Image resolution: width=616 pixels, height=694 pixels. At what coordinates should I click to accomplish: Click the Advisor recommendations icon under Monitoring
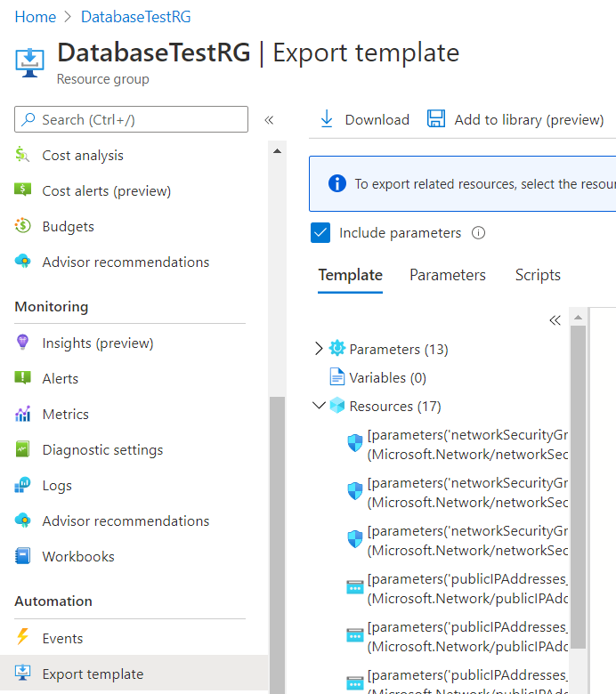[x=22, y=520]
